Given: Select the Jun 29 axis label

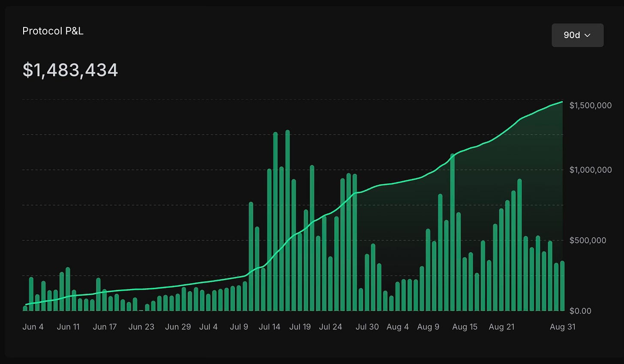Looking at the screenshot, I should point(178,327).
